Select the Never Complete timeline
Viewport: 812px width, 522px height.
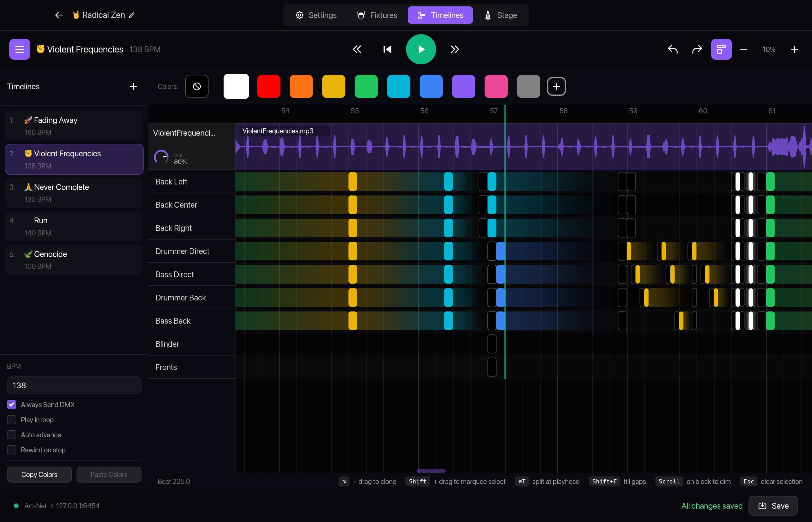tap(74, 193)
